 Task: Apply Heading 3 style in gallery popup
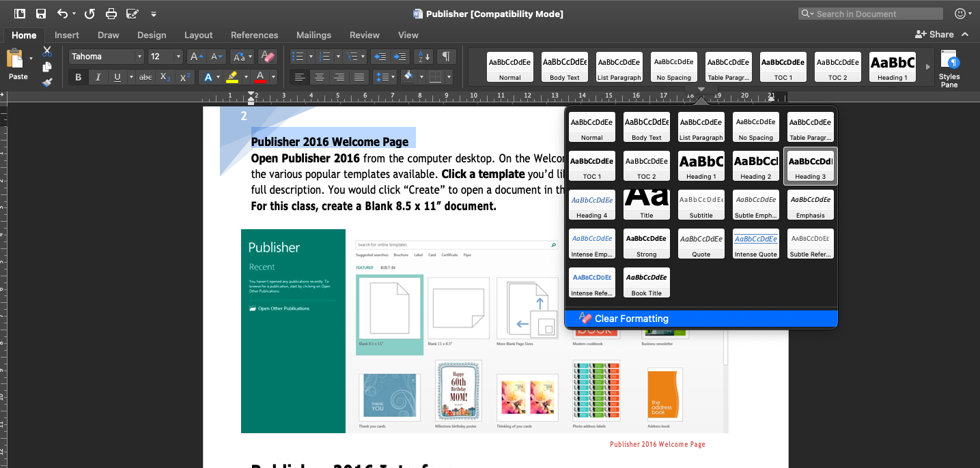[x=811, y=166]
